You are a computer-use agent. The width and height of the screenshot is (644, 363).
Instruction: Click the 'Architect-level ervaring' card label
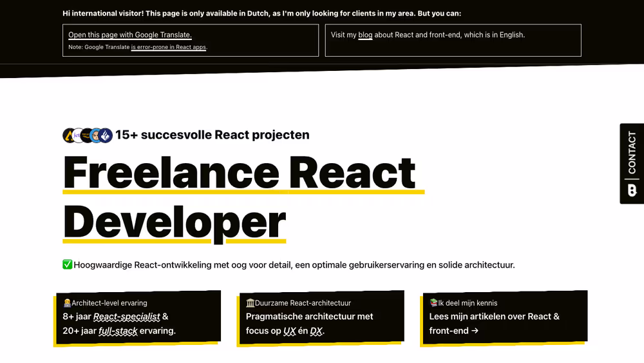[x=109, y=303]
